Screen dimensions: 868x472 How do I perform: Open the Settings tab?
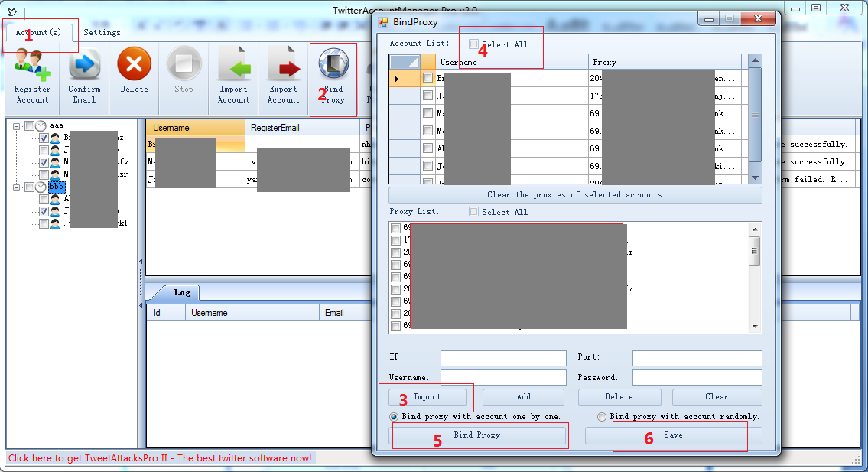click(102, 33)
